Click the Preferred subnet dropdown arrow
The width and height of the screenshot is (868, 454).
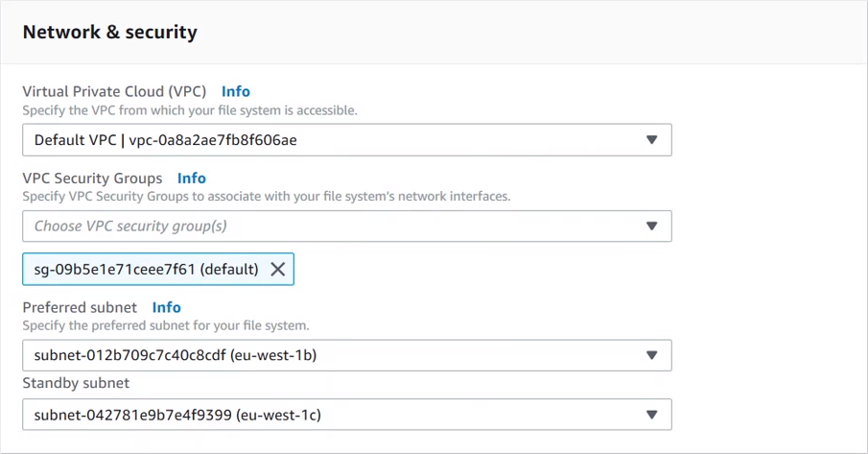point(651,356)
